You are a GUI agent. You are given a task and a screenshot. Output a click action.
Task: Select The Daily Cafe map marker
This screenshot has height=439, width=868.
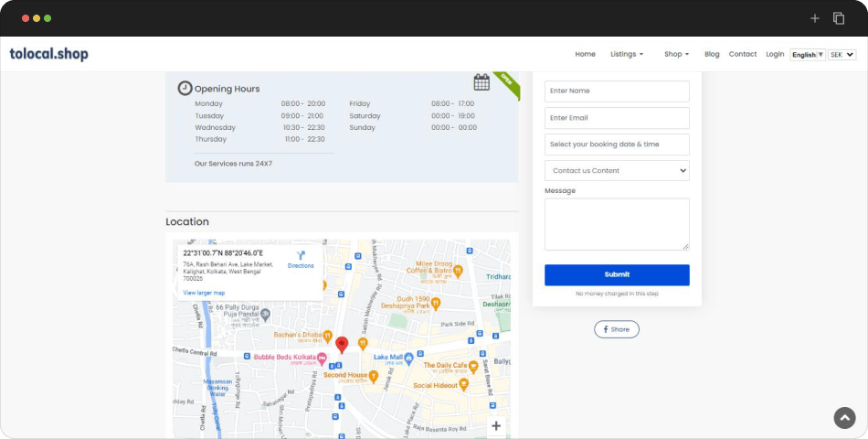pos(472,366)
